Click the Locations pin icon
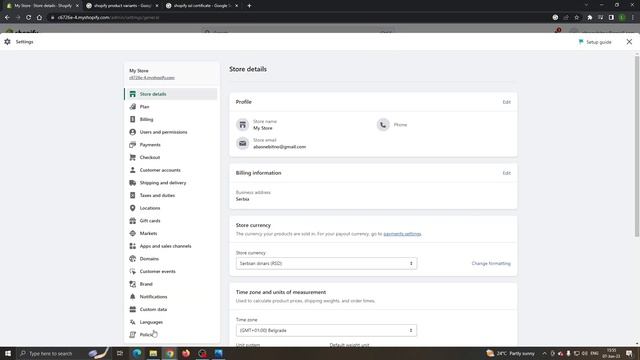 pyautogui.click(x=133, y=208)
